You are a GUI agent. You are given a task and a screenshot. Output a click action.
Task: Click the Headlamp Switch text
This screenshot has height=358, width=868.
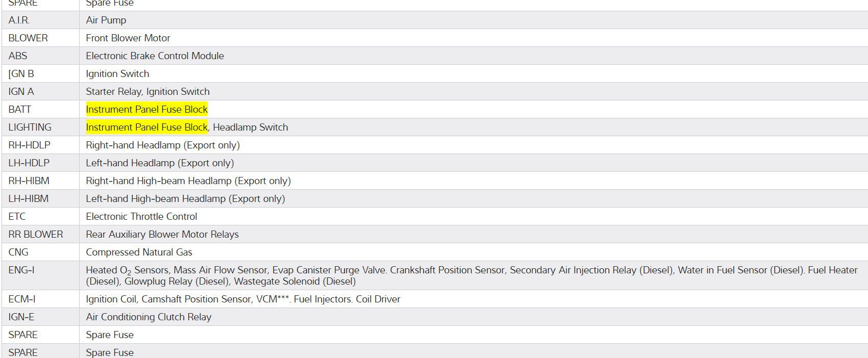pos(250,127)
